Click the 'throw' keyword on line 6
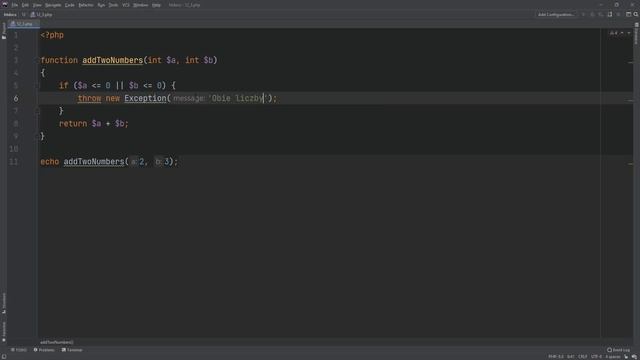Viewport: 640px width, 360px height. pyautogui.click(x=89, y=98)
